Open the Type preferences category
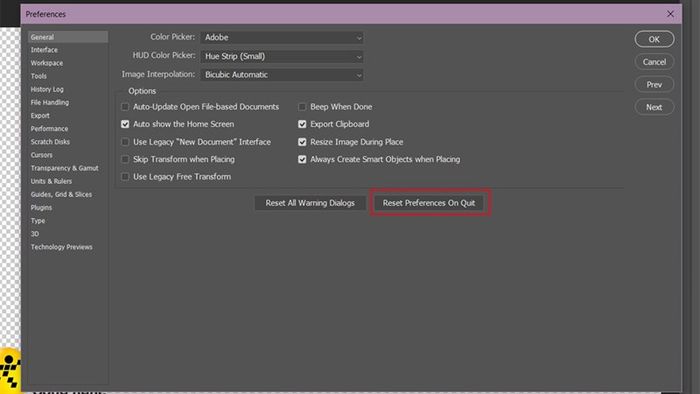The width and height of the screenshot is (700, 394). coord(38,221)
